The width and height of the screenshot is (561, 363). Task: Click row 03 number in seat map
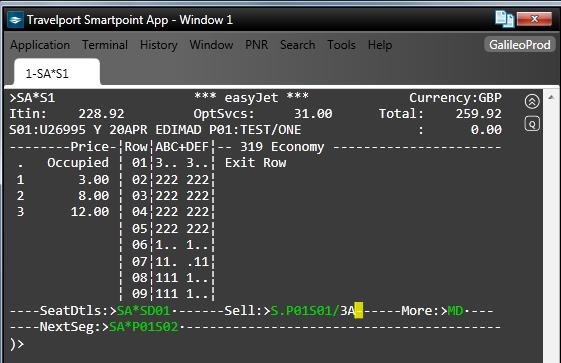point(140,196)
